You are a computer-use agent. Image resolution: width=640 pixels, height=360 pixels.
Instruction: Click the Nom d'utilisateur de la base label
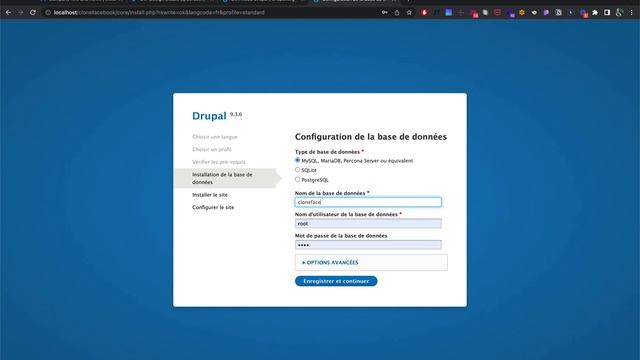point(346,214)
